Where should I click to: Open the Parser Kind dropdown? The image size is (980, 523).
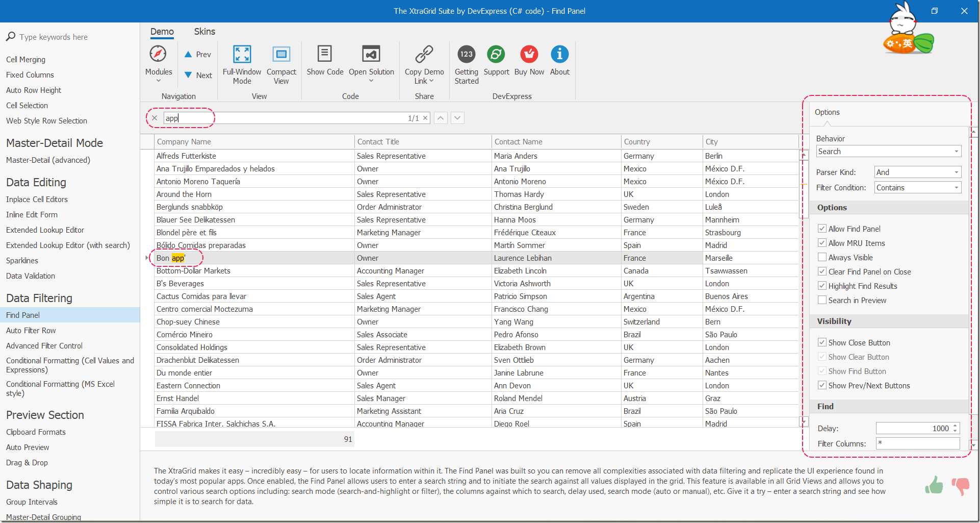pos(957,172)
